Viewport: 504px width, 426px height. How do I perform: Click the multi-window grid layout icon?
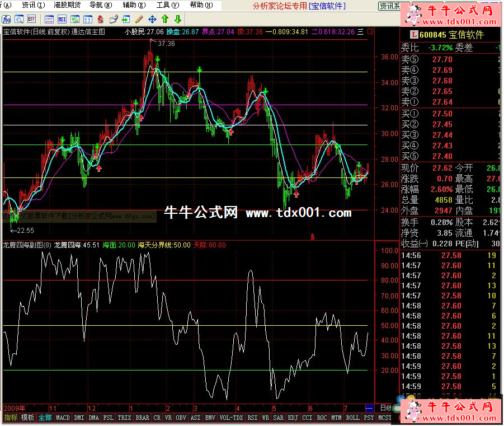coord(88,19)
